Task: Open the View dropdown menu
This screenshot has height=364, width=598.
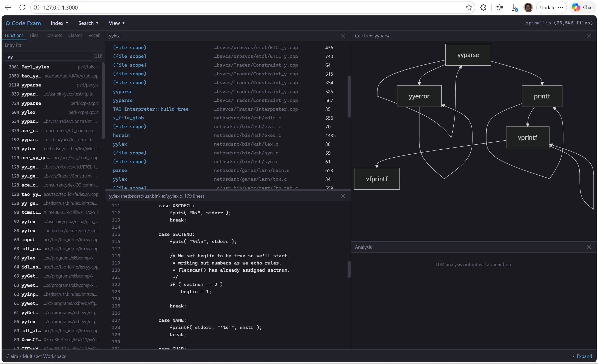Action: pyautogui.click(x=116, y=23)
